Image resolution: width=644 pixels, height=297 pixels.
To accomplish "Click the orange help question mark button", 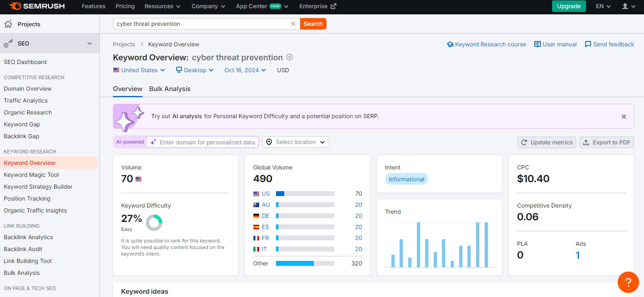I will [628, 282].
